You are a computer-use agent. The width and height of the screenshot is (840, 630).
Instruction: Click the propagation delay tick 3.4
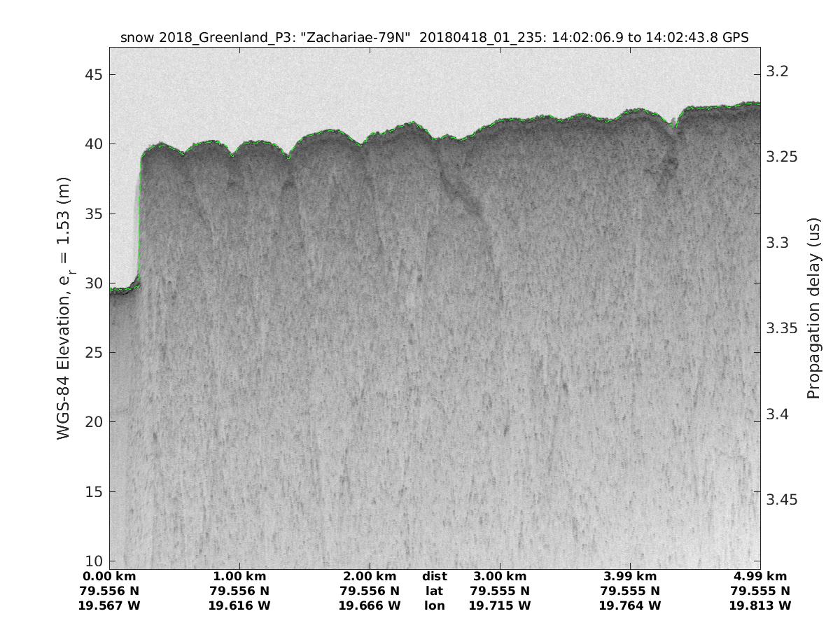tap(778, 414)
